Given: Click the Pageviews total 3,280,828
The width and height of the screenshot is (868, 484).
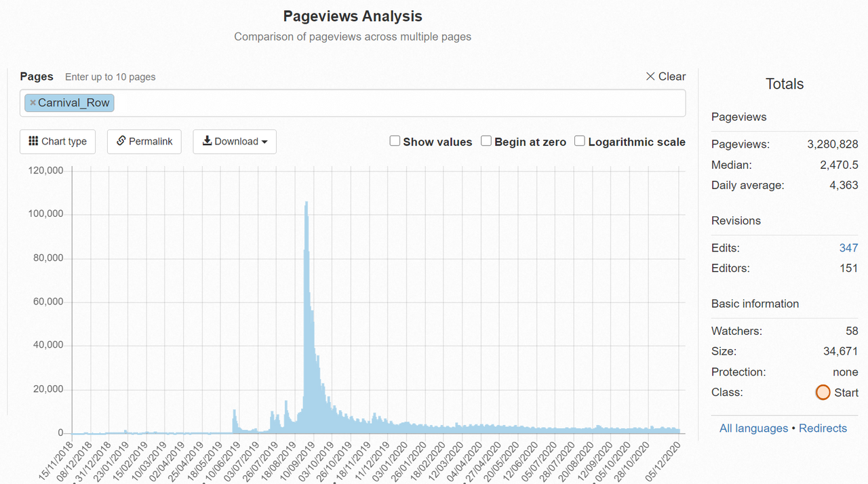Looking at the screenshot, I should 833,144.
